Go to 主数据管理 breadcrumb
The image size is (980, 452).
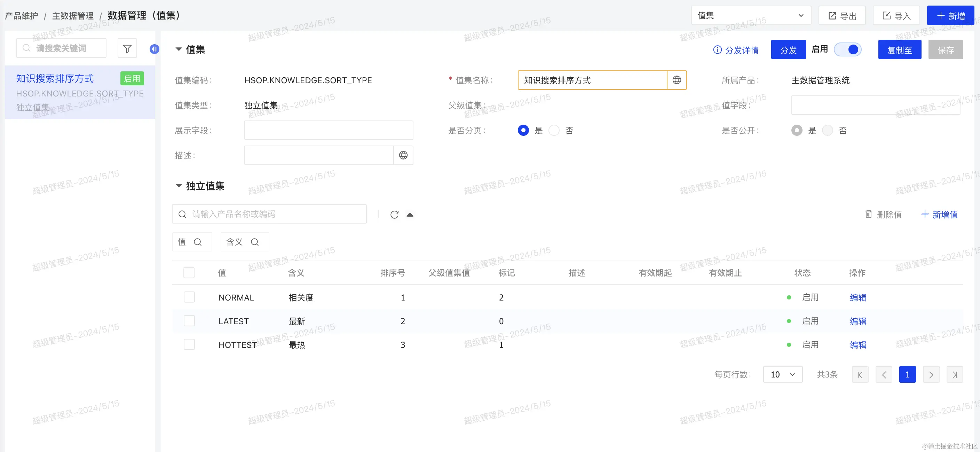[73, 16]
